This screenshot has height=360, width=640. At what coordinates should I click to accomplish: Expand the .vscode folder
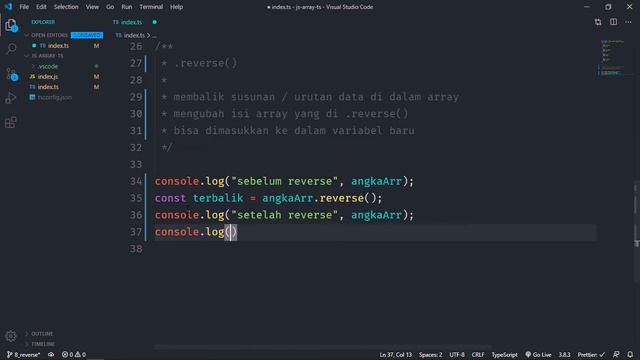tap(33, 66)
